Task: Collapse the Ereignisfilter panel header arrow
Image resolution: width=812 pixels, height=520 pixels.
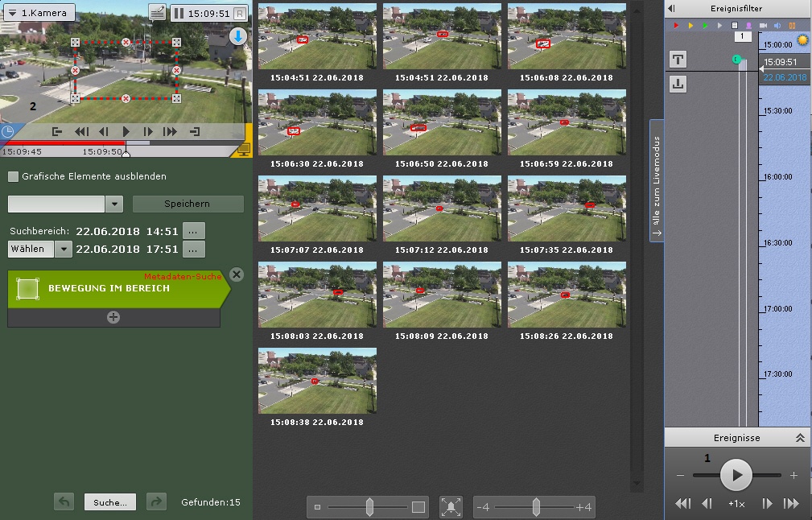Action: (672, 8)
